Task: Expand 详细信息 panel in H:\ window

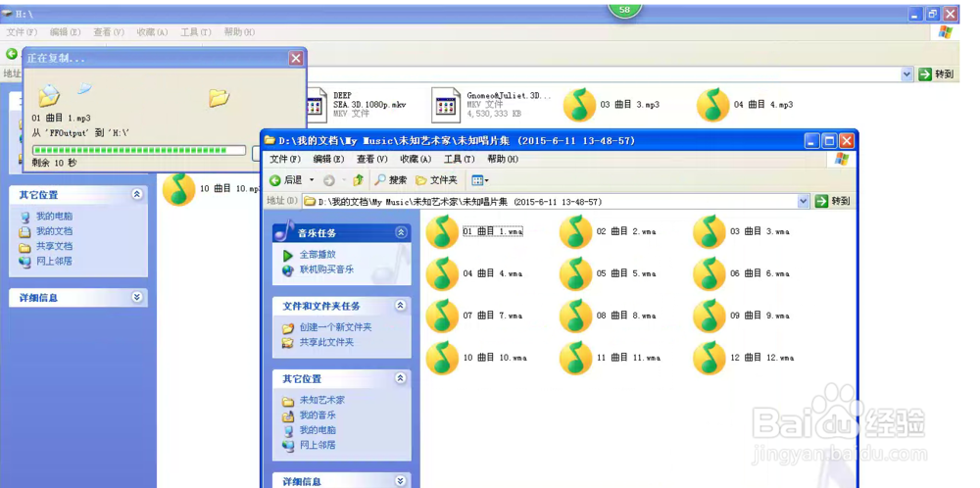Action: point(137,298)
